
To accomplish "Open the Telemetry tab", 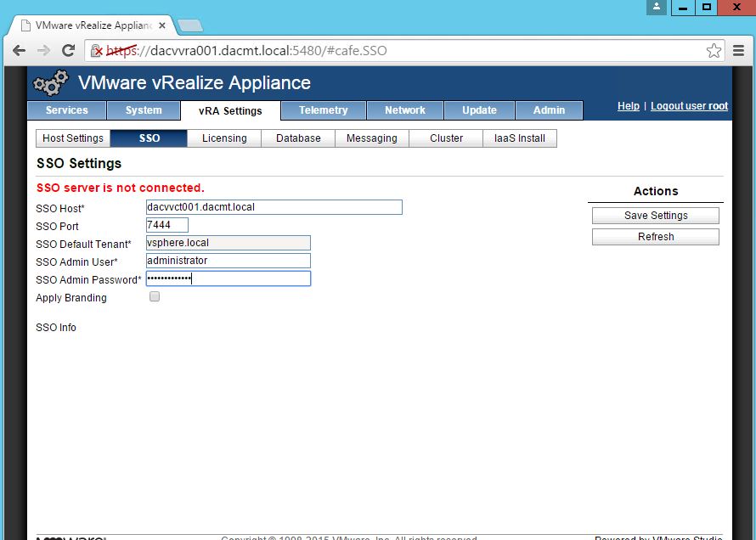I will tap(324, 110).
